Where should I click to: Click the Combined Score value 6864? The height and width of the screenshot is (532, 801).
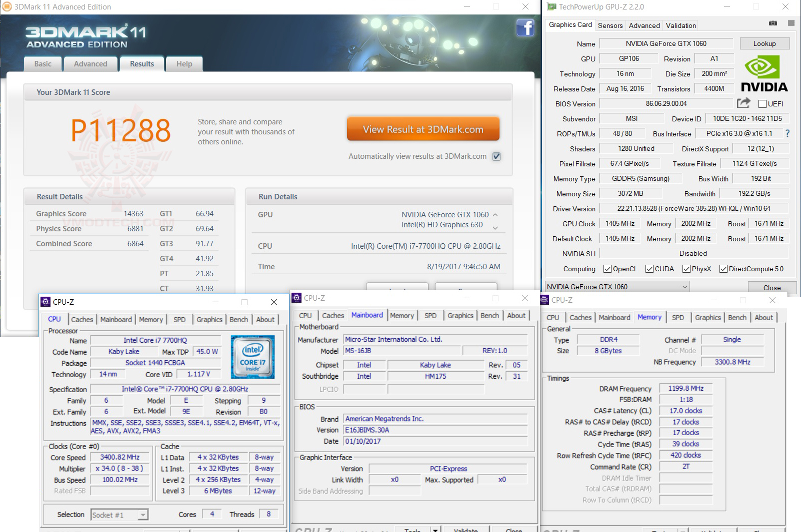pyautogui.click(x=135, y=244)
